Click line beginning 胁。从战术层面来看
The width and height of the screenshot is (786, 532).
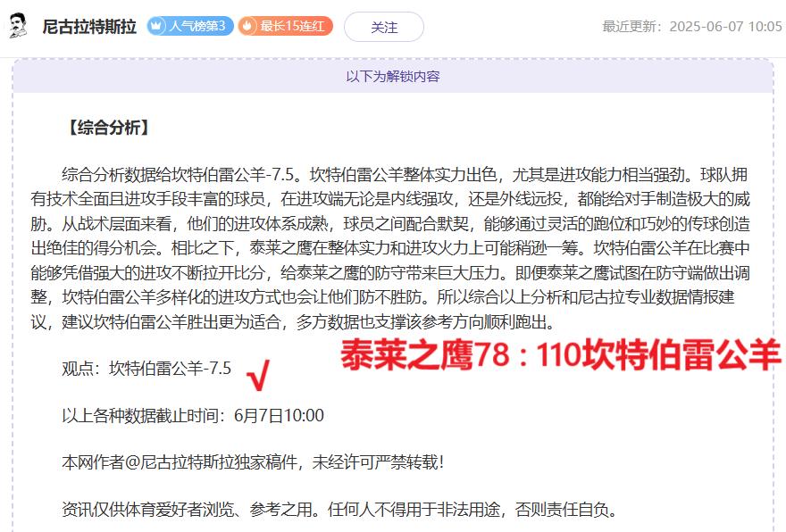pos(390,223)
